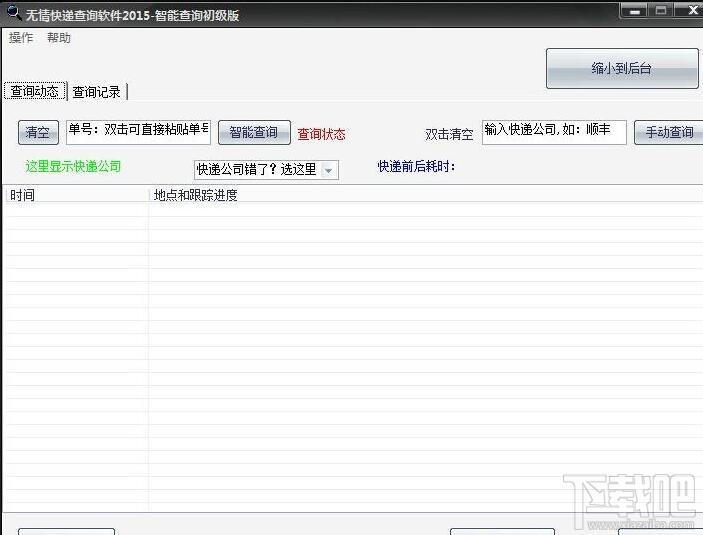The height and width of the screenshot is (535, 703).
Task: Close the 无情快递查询软件 window
Action: (690, 11)
